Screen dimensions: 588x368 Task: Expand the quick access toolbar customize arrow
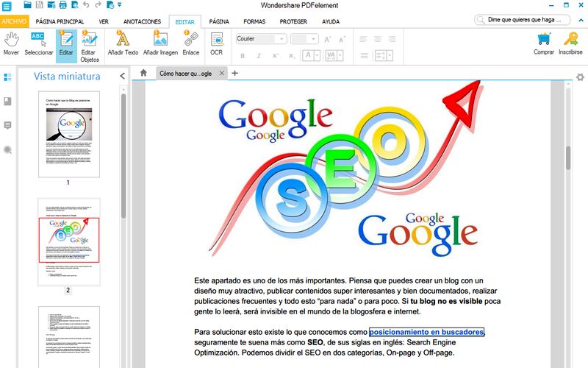pos(120,5)
